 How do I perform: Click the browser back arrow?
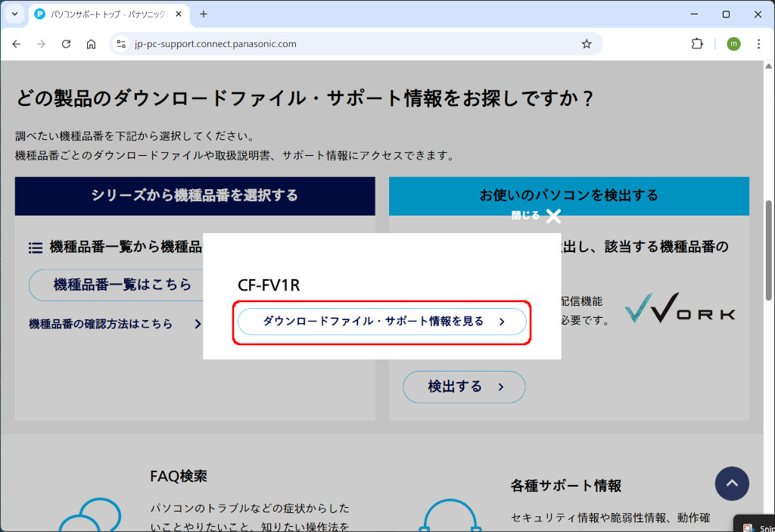17,44
